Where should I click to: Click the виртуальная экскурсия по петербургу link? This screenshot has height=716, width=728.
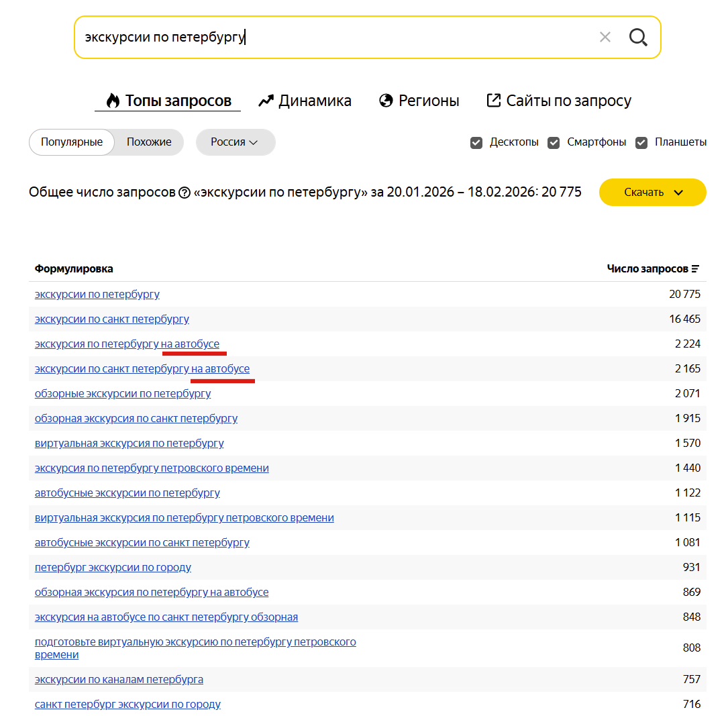129,443
